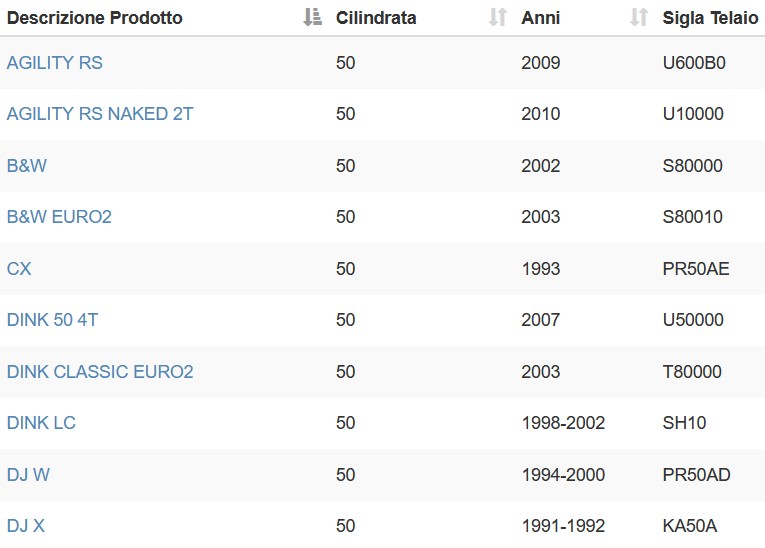Image resolution: width=765 pixels, height=548 pixels.
Task: Open the DINK LC link
Action: (x=41, y=423)
